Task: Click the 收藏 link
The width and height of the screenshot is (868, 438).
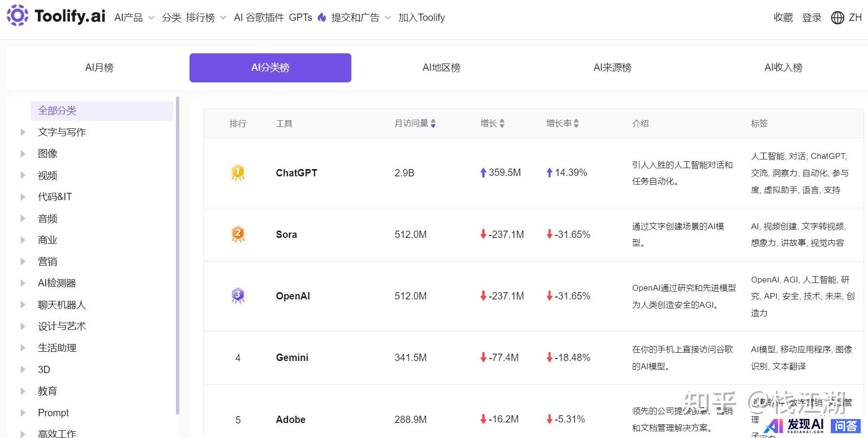Action: tap(783, 18)
